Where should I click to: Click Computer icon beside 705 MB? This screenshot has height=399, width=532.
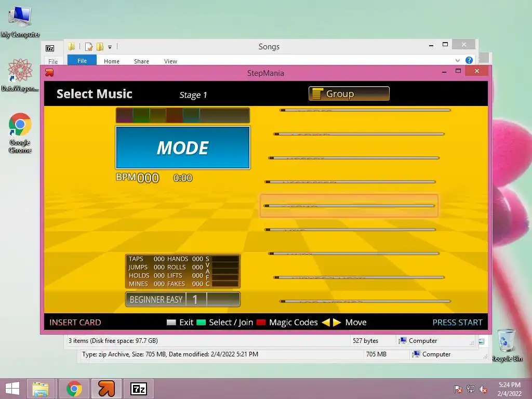tap(416, 354)
